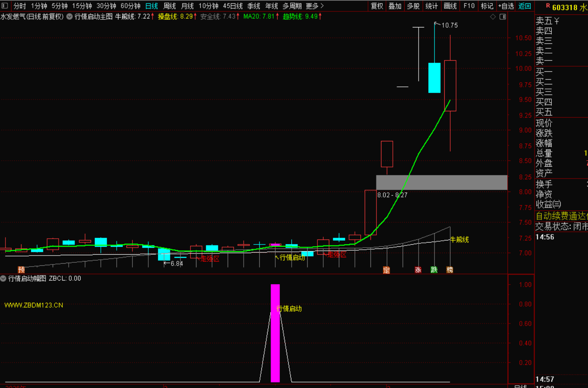The height and width of the screenshot is (388, 588).
Task: Click the orange 定 marker below the chart
Action: [386, 270]
